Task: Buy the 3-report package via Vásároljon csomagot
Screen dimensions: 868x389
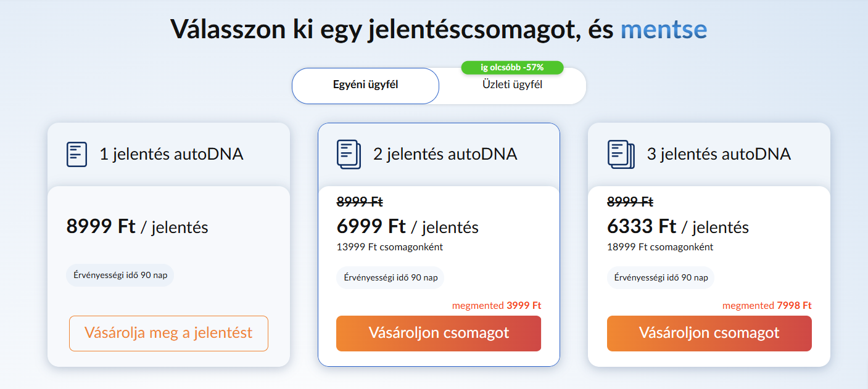Action: tap(709, 334)
